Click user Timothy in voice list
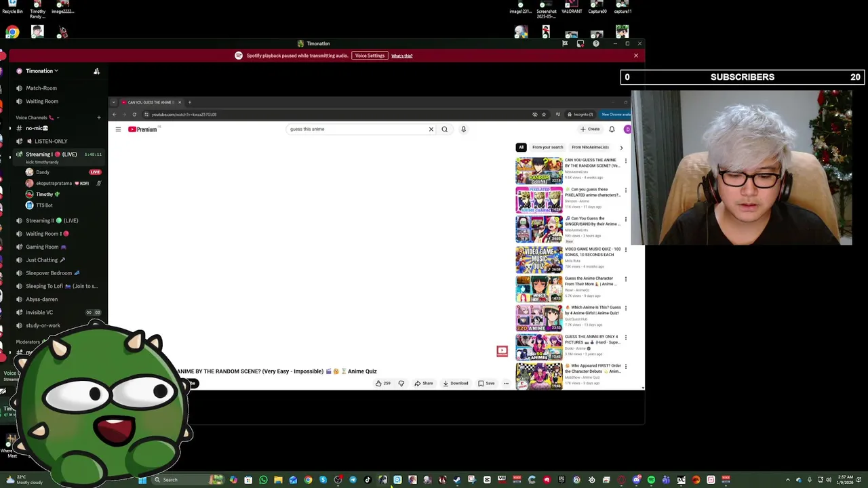This screenshot has height=488, width=868. [x=45, y=194]
